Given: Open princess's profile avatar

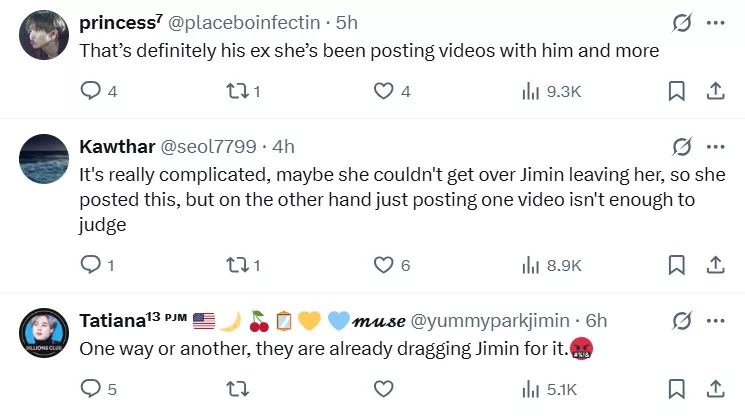Looking at the screenshot, I should tap(42, 33).
